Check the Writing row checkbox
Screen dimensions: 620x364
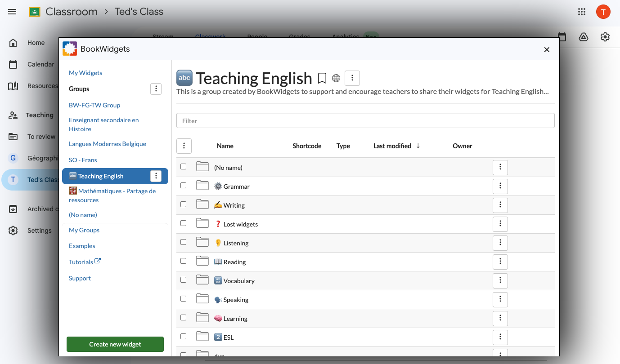coord(183,204)
